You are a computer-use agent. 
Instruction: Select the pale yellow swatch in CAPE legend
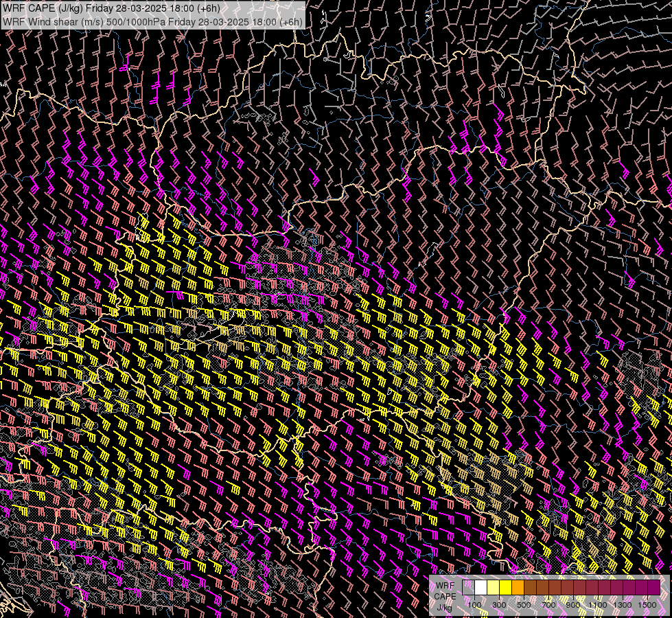[x=494, y=588]
